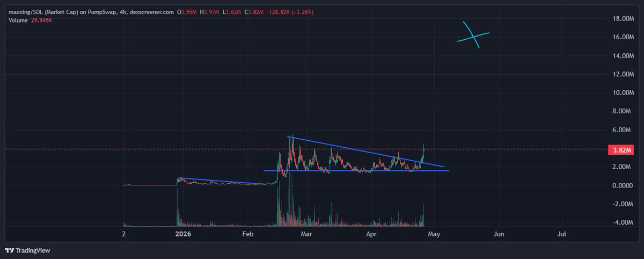Click the high value H3.97M in header
Image resolution: width=644 pixels, height=259 pixels.
point(210,13)
